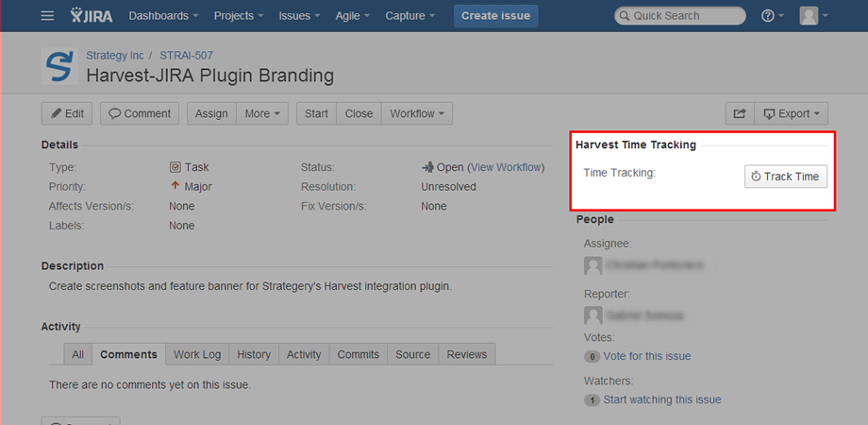Click the votes count badge
This screenshot has width=868, height=425.
(x=592, y=357)
